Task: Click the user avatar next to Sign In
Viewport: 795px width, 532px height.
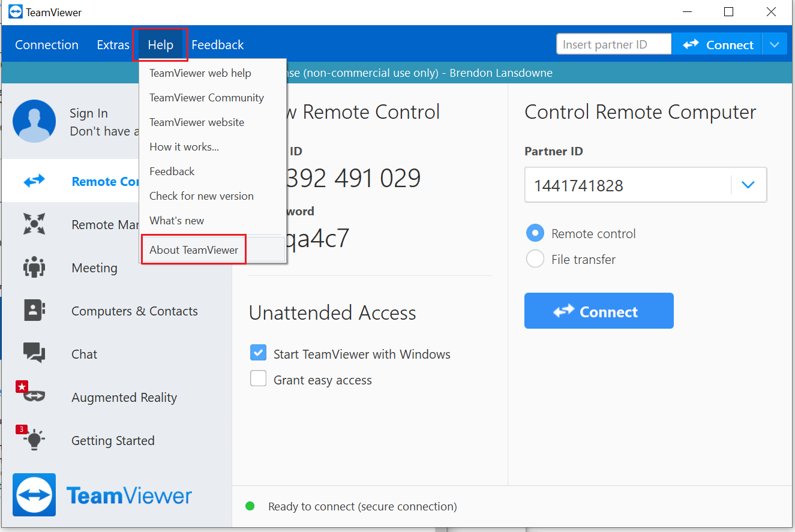Action: 34,121
